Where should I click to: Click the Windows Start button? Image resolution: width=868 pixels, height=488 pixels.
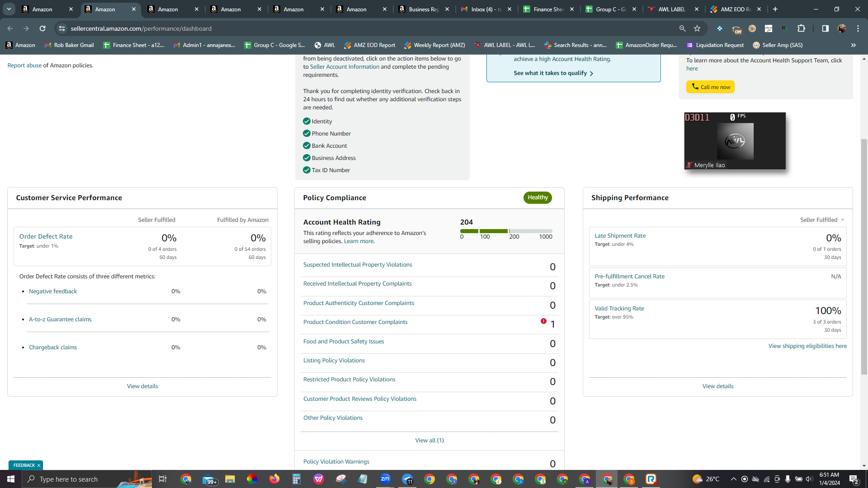(x=11, y=479)
